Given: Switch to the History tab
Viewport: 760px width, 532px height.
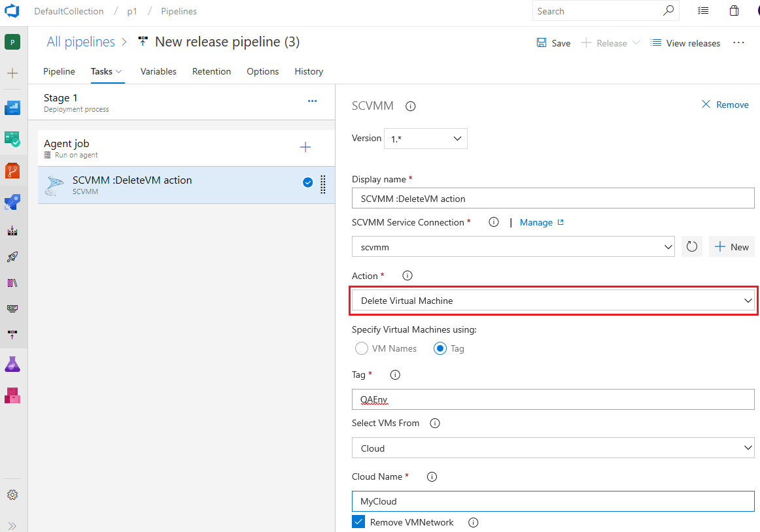Looking at the screenshot, I should click(309, 71).
